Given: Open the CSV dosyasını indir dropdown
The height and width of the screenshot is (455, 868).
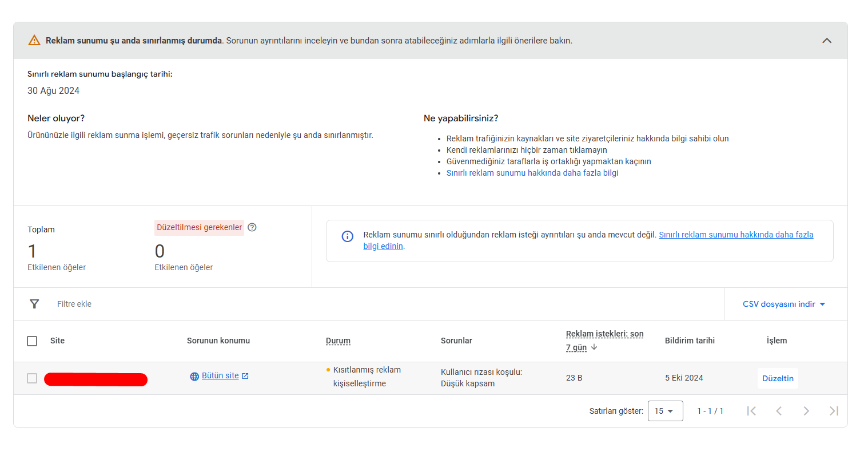Looking at the screenshot, I should point(784,304).
